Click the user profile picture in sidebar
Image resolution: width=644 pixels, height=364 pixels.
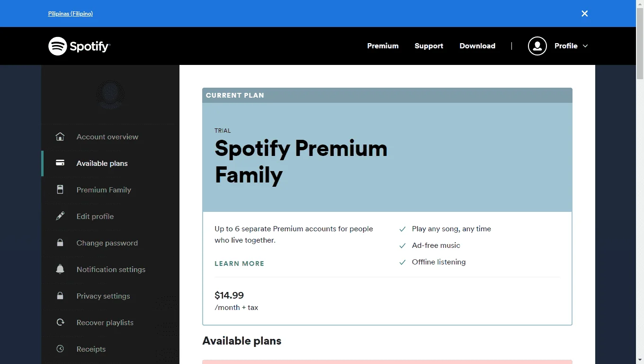point(110,94)
